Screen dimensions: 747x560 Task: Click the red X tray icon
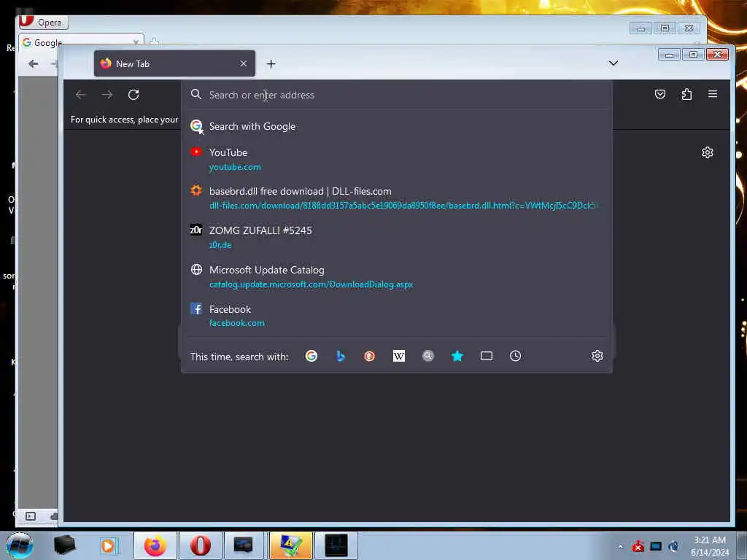(638, 546)
